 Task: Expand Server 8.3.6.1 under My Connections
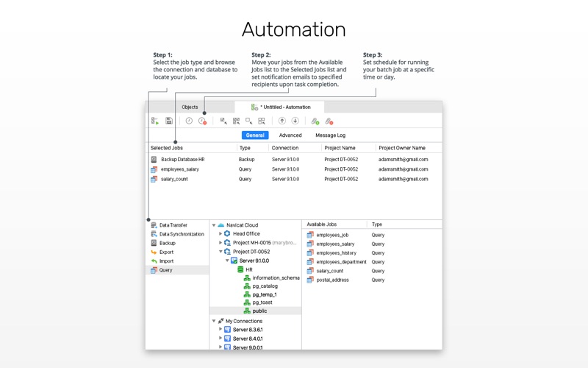220,330
